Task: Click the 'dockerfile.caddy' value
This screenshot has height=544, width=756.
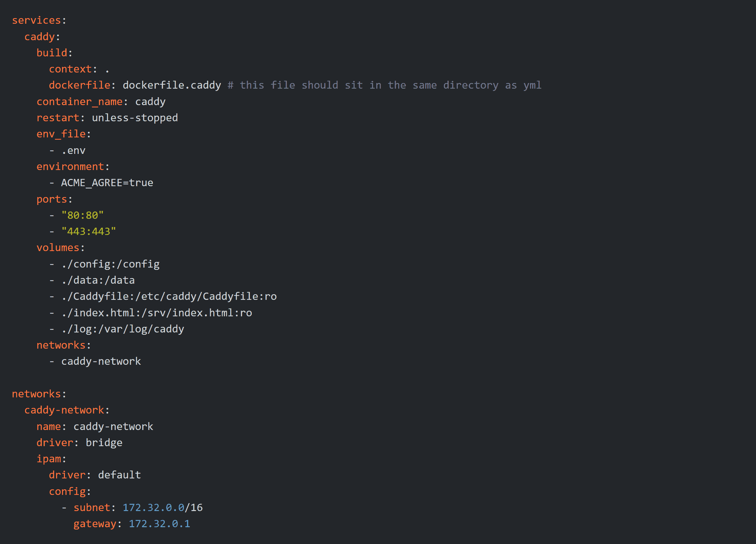Action: click(172, 85)
